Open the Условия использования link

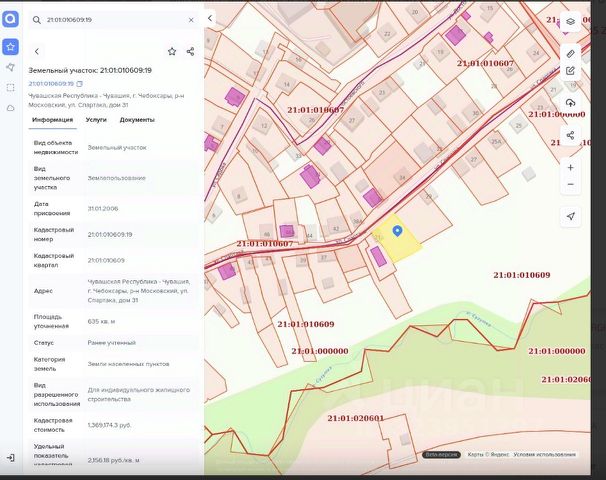[x=545, y=454]
